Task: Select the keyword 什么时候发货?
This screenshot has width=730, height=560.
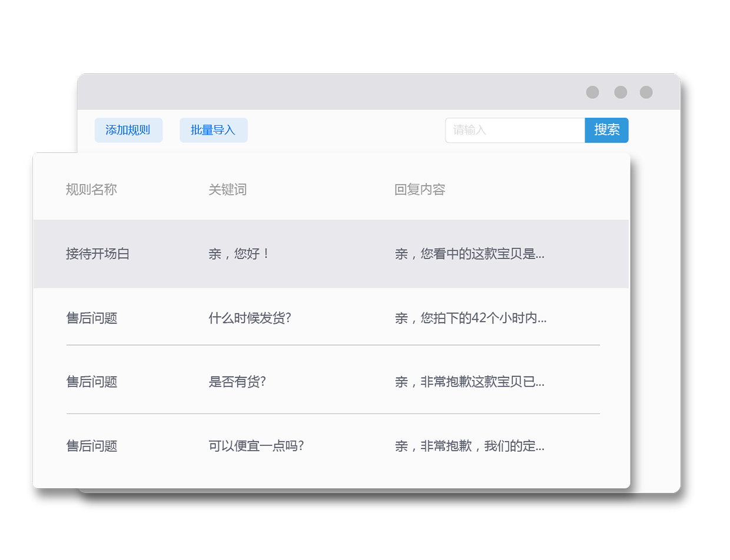Action: [250, 318]
